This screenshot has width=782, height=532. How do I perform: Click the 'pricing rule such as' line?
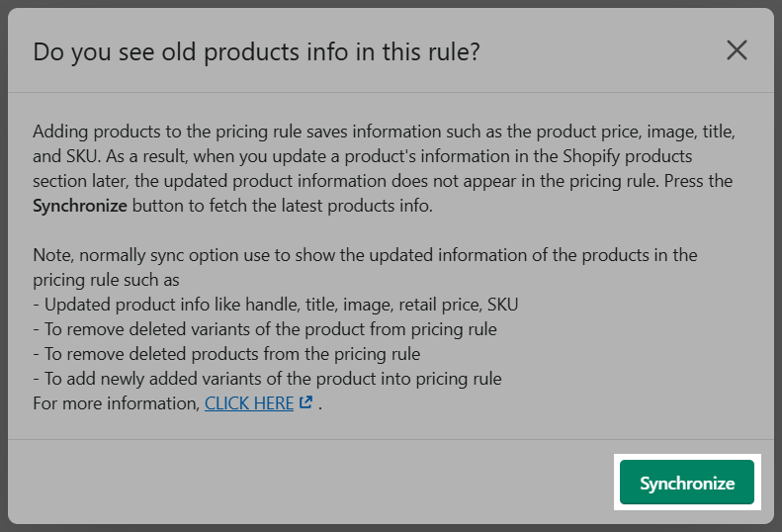click(x=106, y=280)
